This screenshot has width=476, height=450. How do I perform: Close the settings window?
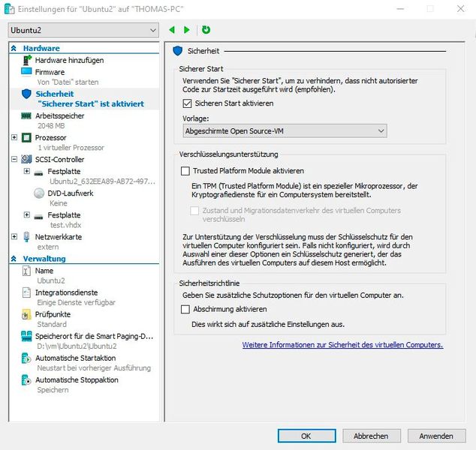(460, 9)
